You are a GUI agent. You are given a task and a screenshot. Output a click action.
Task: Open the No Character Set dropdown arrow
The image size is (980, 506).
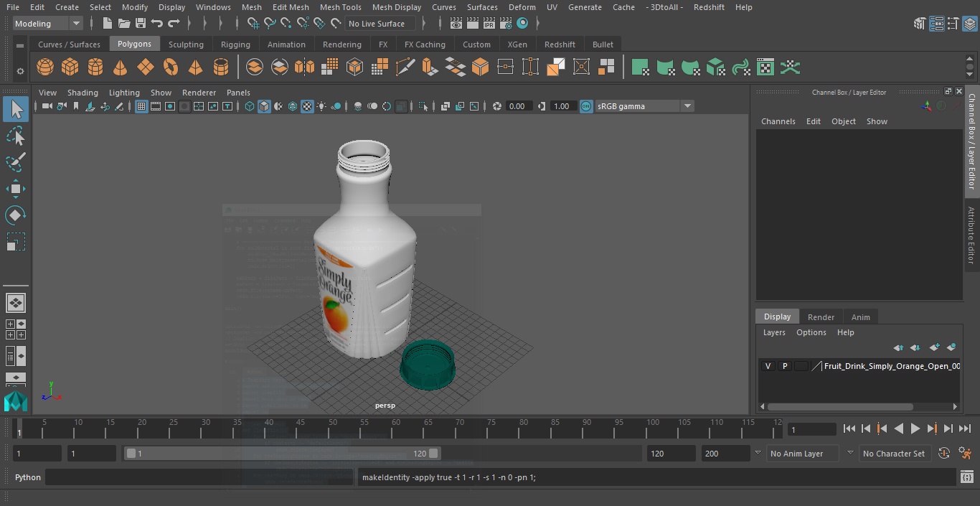[850, 453]
